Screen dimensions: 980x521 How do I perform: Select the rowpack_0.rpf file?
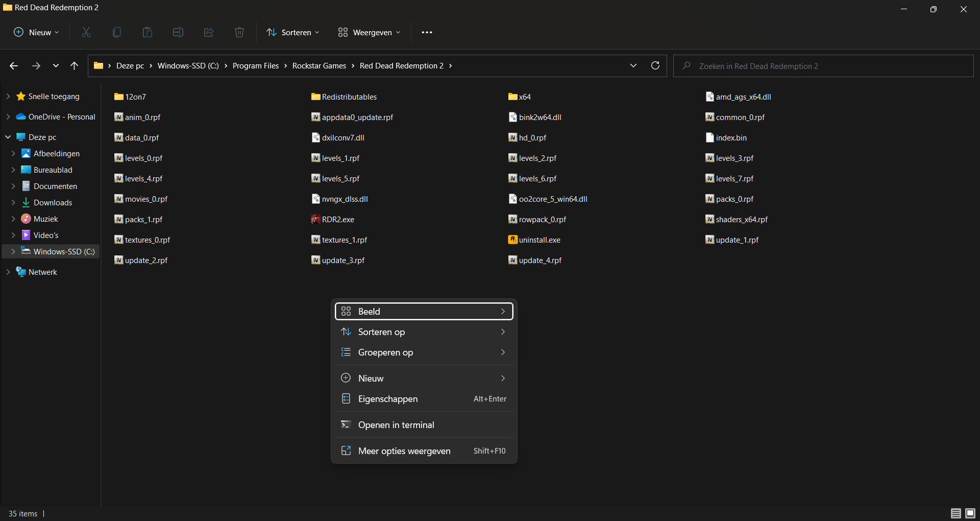click(537, 219)
